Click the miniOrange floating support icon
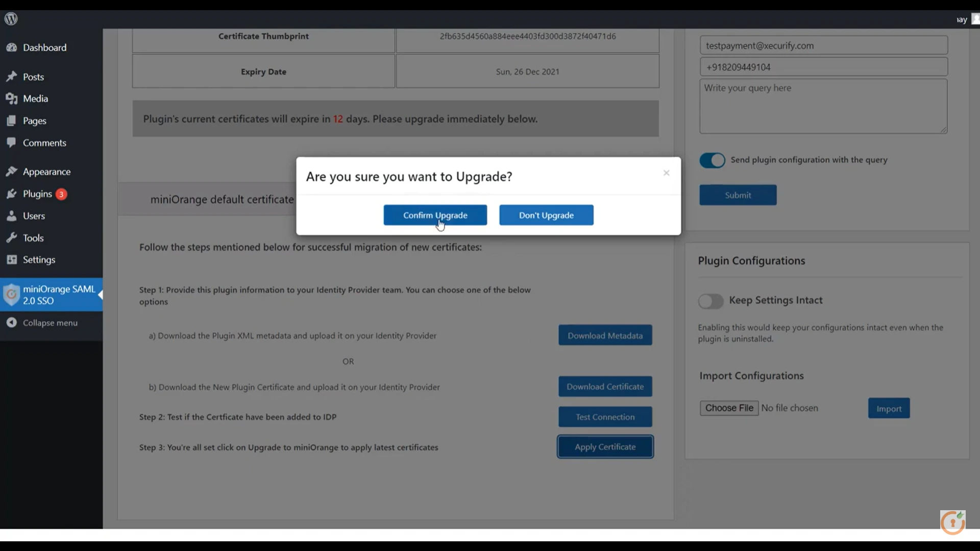980x551 pixels. coord(953,522)
